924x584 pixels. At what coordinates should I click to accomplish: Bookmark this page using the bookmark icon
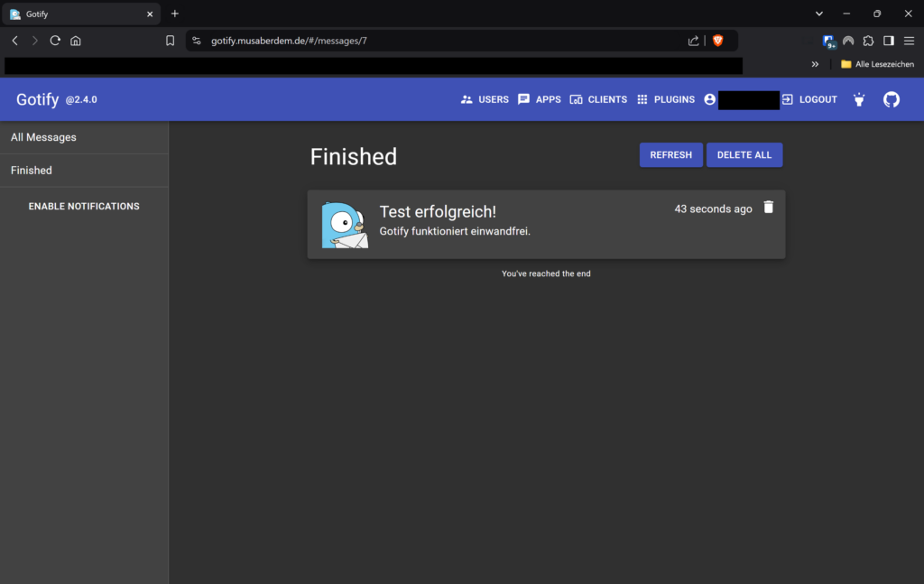pyautogui.click(x=170, y=41)
